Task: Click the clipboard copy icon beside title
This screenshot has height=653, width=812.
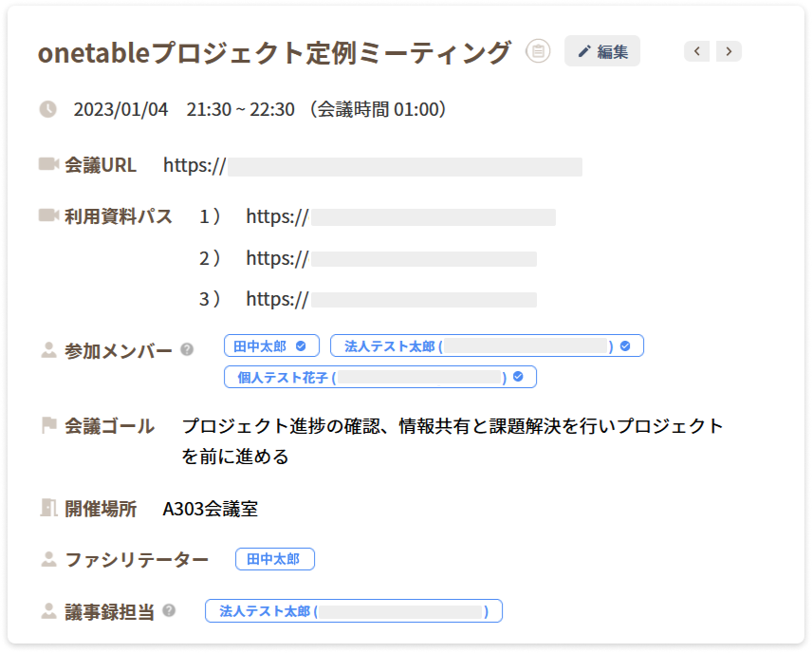Action: [x=539, y=51]
